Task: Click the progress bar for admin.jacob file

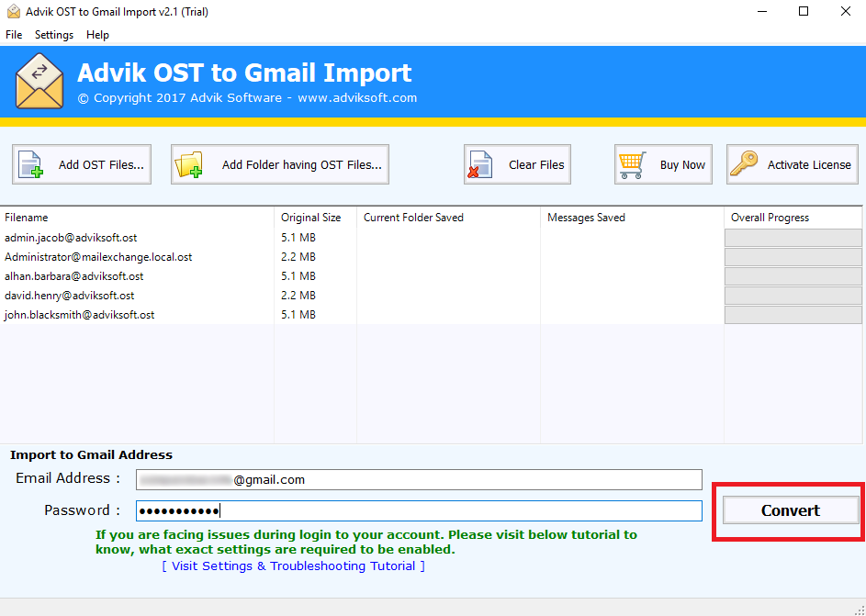Action: 793,238
